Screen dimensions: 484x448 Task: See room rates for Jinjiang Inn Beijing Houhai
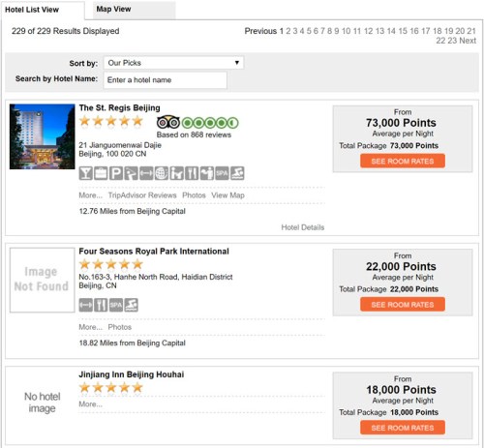coord(403,428)
